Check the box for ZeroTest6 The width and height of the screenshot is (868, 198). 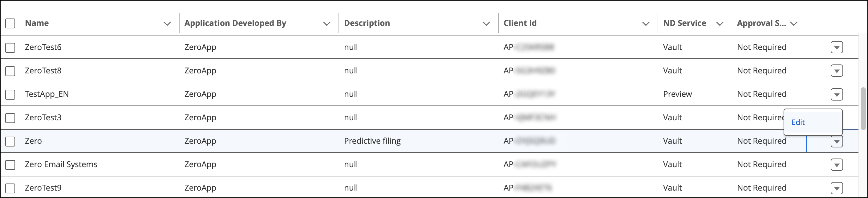click(x=10, y=47)
